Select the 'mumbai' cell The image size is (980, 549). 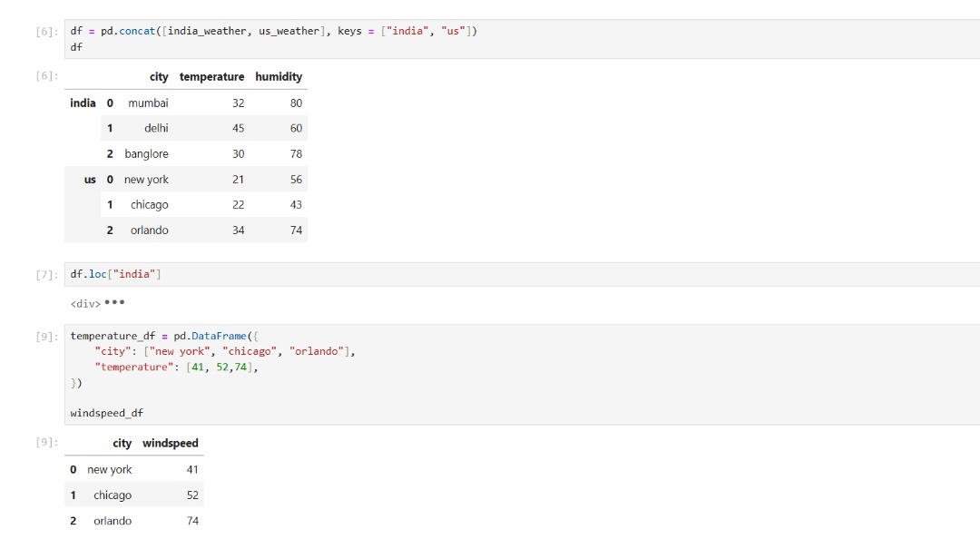tap(148, 103)
